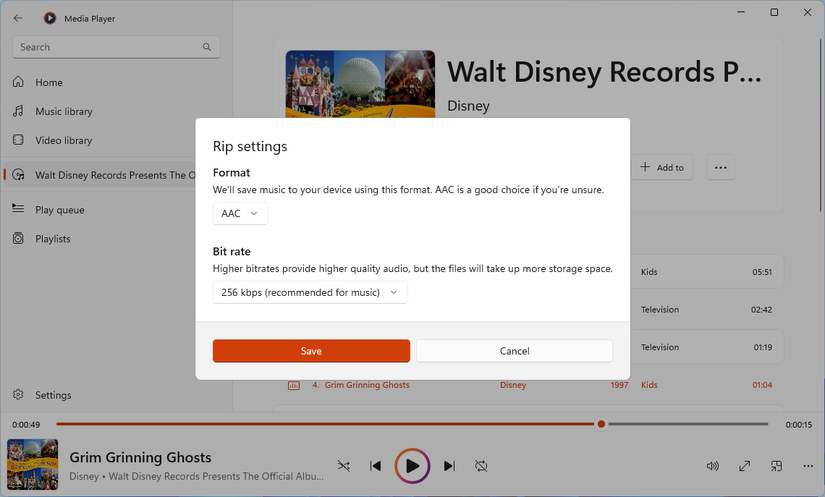This screenshot has width=825, height=497.
Task: Click the Playlists icon
Action: [18, 238]
